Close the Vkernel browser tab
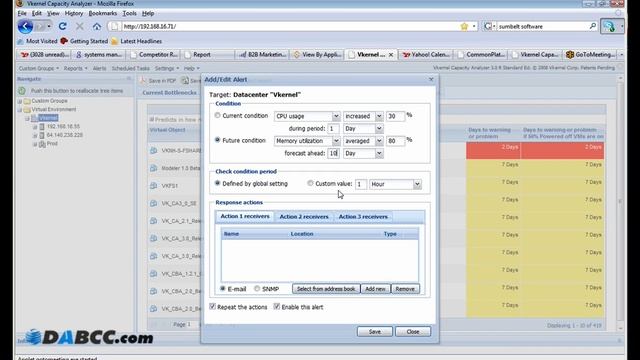640x360 pixels. (x=391, y=55)
